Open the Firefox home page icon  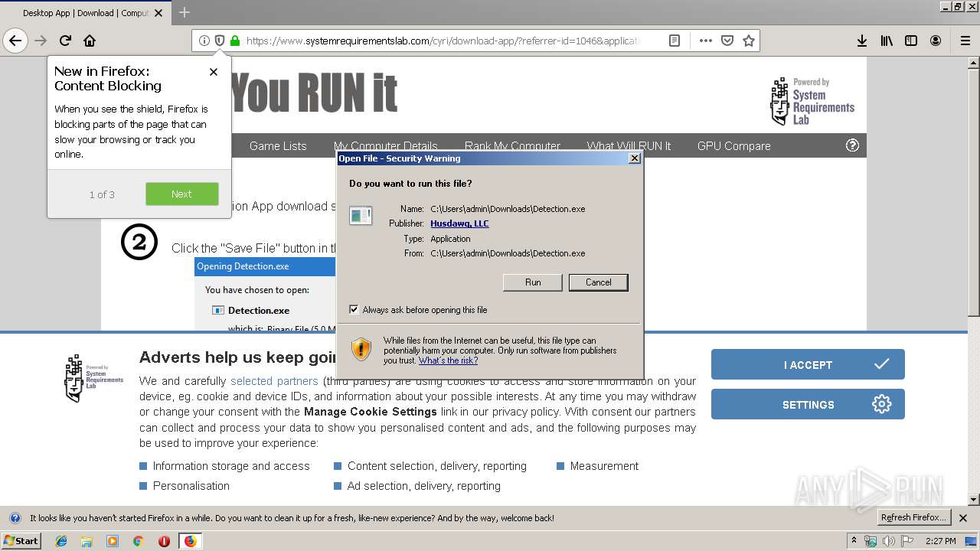click(90, 41)
